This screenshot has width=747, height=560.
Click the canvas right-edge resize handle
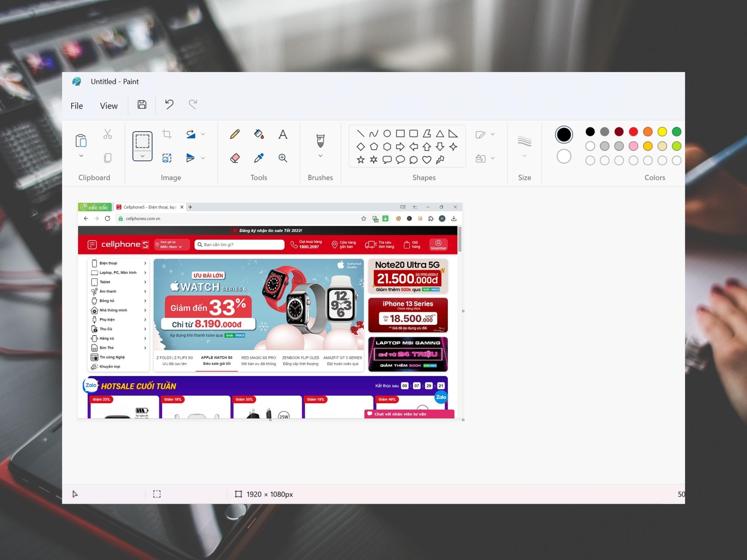[463, 311]
